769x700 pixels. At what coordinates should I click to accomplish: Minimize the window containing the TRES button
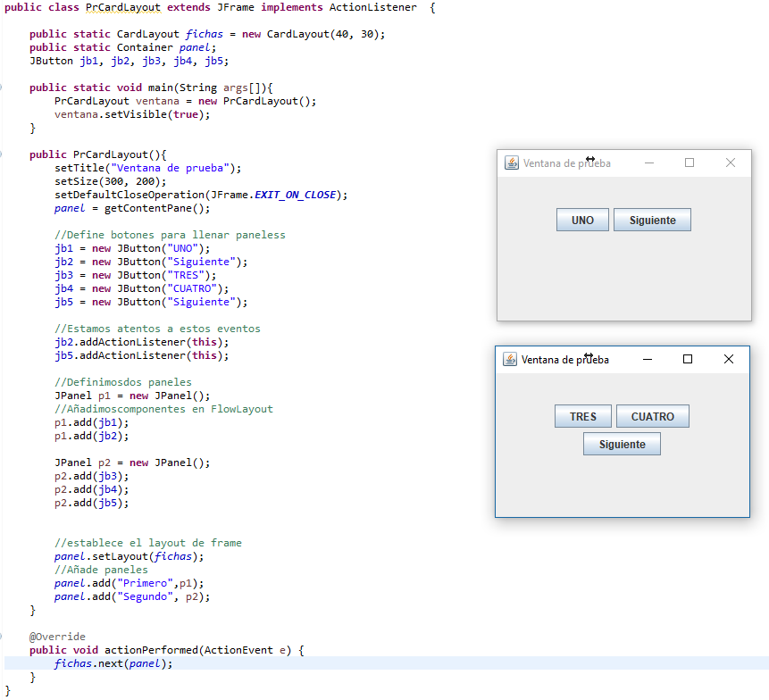647,359
